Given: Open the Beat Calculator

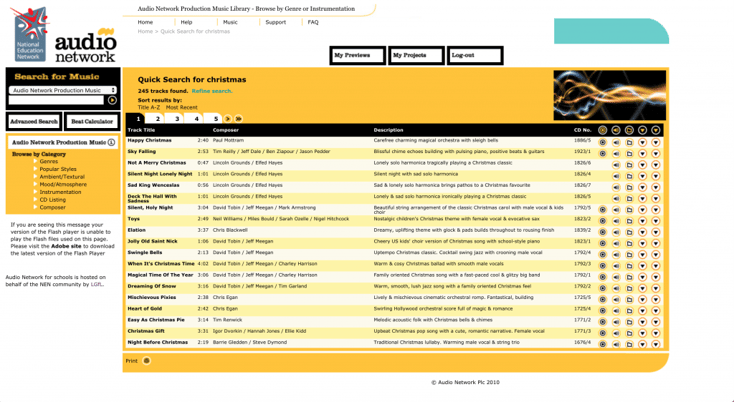Looking at the screenshot, I should [92, 122].
